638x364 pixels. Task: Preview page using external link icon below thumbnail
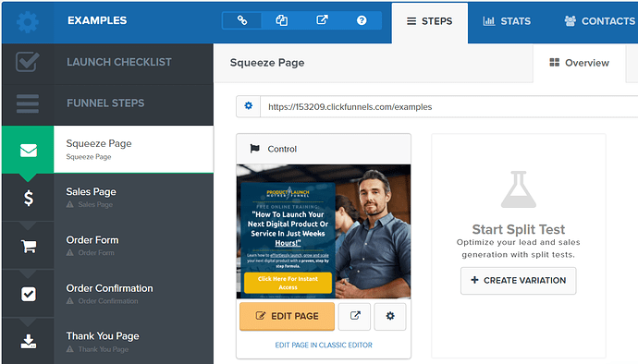click(355, 316)
